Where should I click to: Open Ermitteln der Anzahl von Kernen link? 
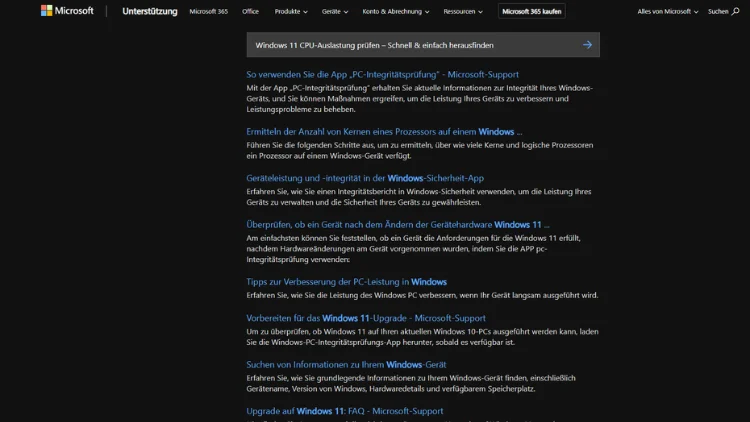(x=384, y=132)
